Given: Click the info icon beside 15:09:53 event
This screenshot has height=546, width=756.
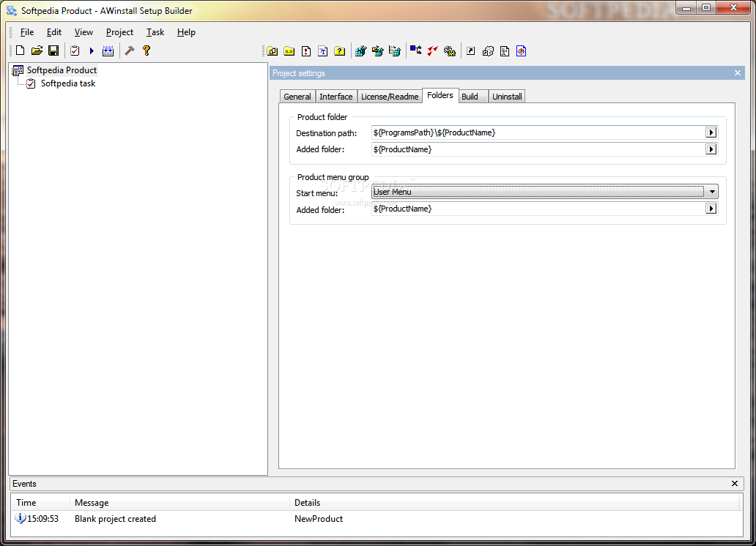Looking at the screenshot, I should (x=21, y=518).
